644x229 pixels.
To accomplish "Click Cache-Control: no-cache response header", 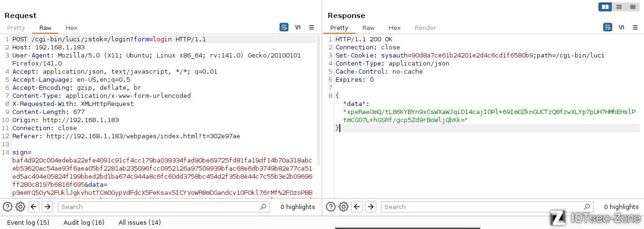I will click(x=379, y=72).
